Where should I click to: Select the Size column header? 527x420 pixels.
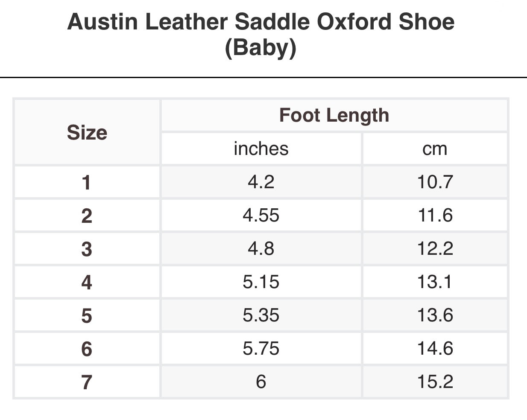point(87,132)
